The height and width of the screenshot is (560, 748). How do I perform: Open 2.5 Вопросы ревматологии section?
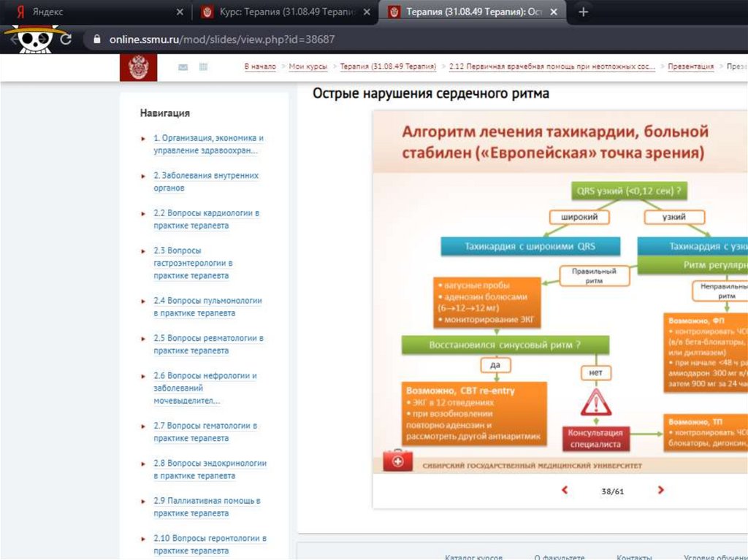pyautogui.click(x=208, y=345)
